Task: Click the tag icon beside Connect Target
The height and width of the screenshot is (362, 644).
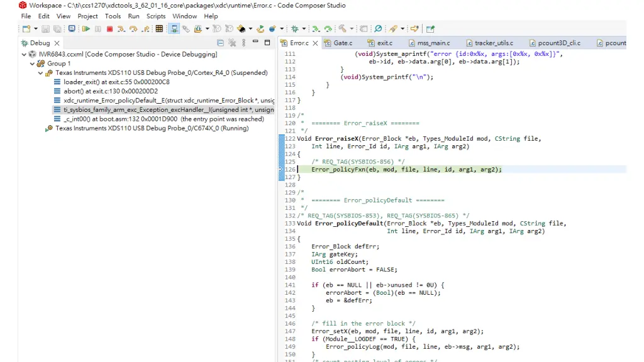Action: point(186,29)
